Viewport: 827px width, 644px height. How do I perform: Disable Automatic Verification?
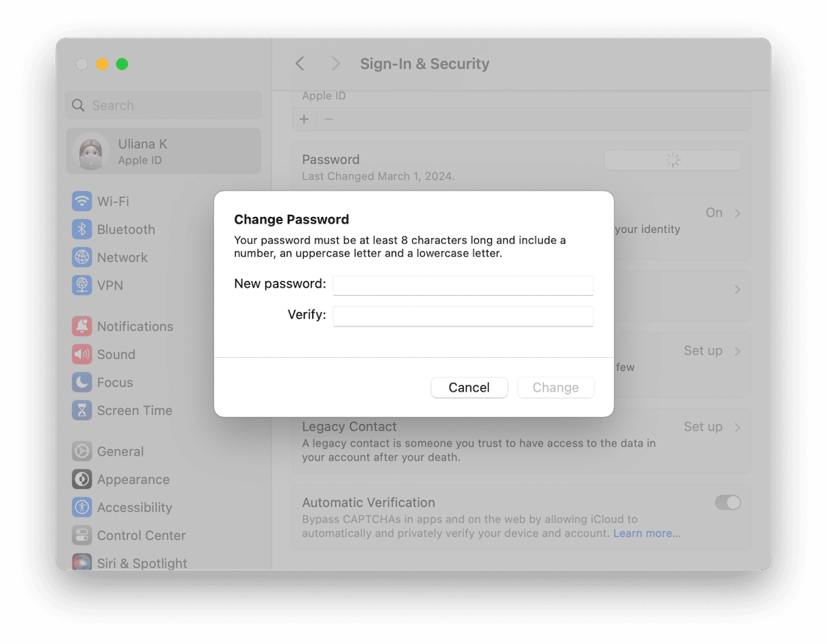728,503
